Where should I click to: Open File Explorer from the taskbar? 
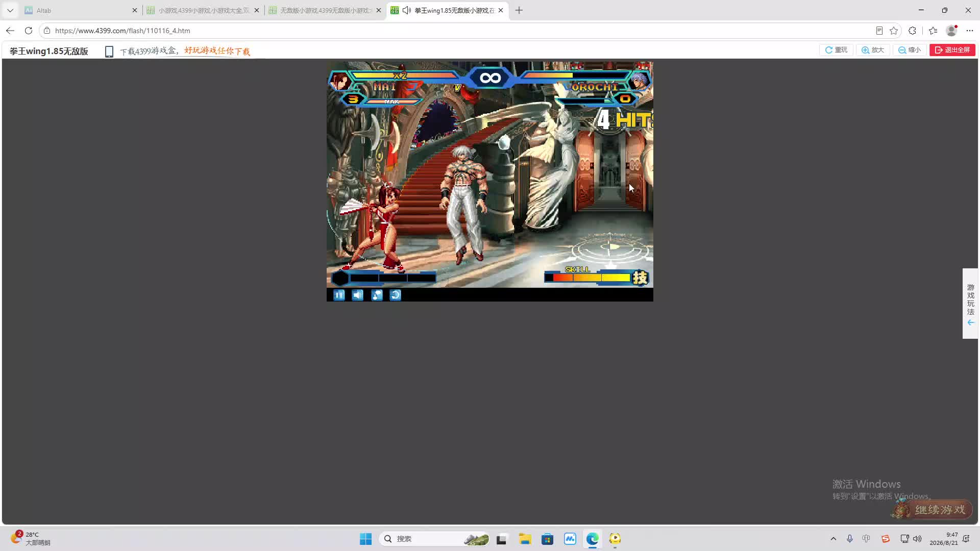tap(525, 539)
